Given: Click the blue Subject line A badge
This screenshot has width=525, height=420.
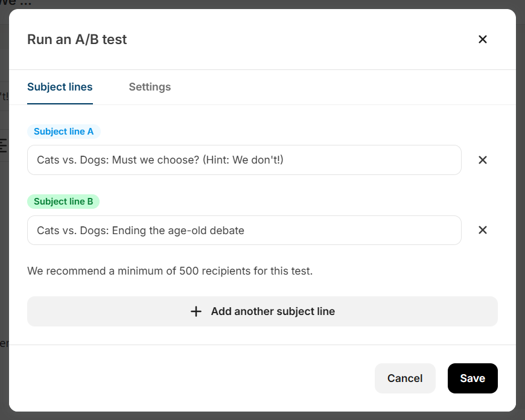Looking at the screenshot, I should (x=63, y=132).
